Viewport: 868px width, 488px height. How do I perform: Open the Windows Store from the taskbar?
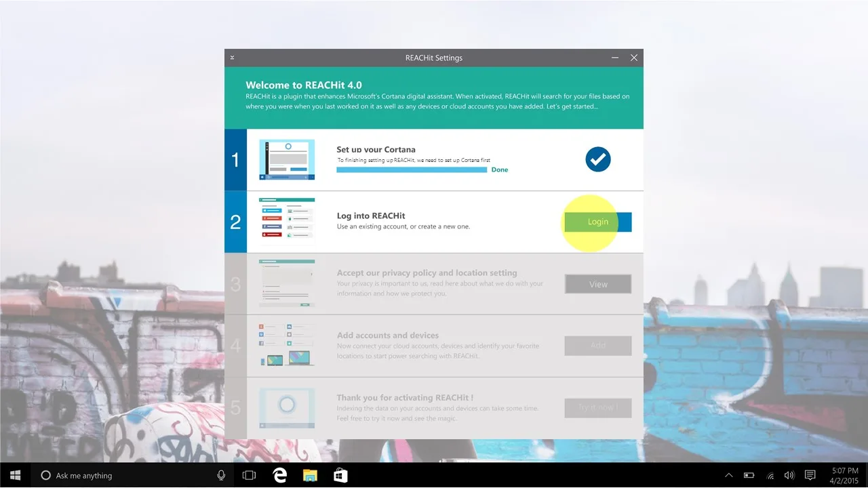(x=340, y=475)
